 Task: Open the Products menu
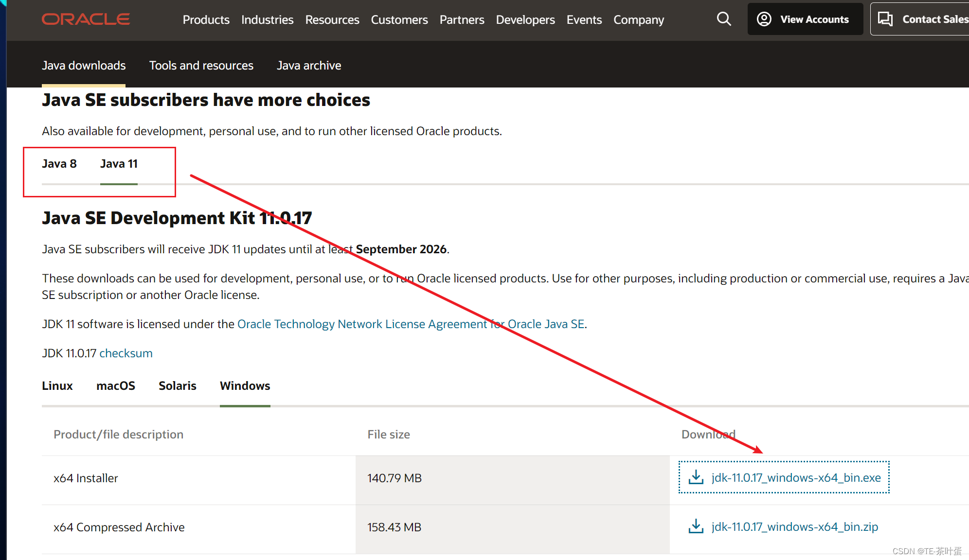click(206, 19)
